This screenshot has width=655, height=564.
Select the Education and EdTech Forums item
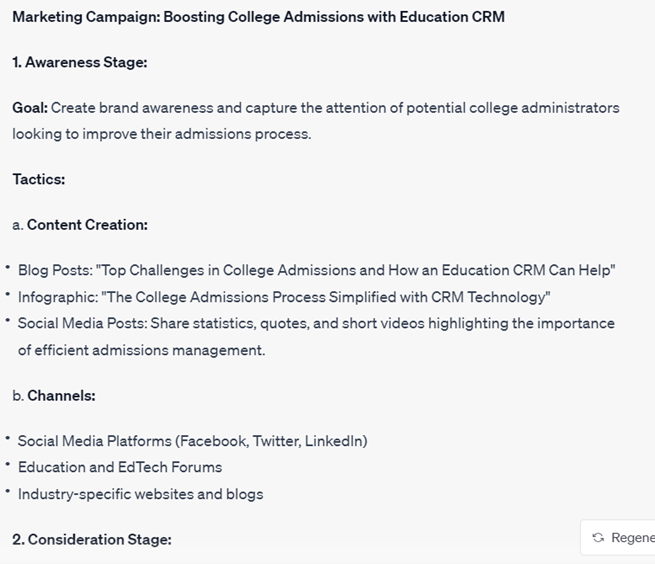(x=120, y=467)
